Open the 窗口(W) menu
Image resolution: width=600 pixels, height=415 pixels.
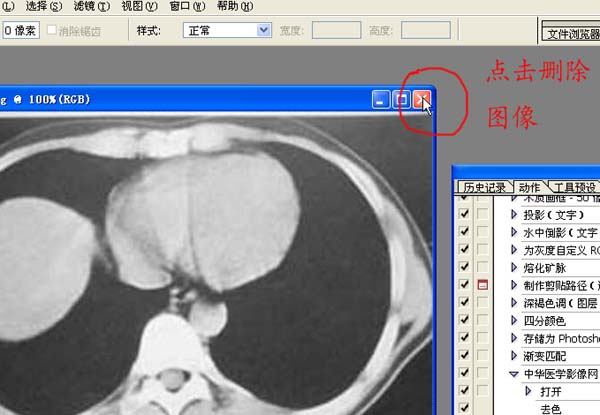click(187, 6)
